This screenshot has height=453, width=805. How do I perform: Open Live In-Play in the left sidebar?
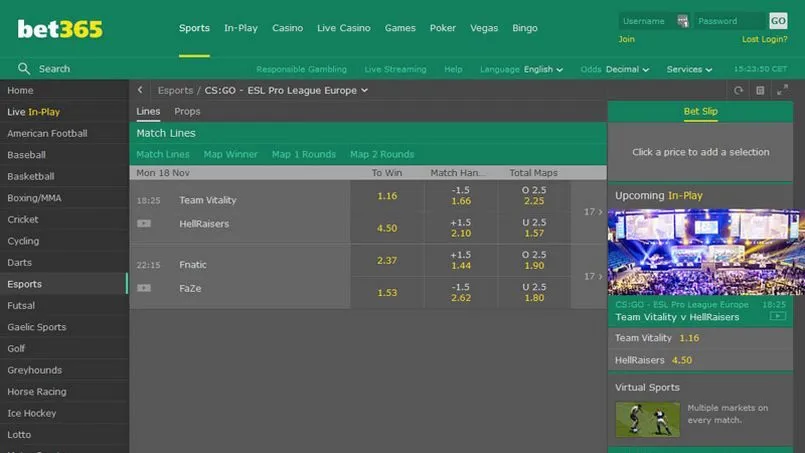click(x=64, y=112)
